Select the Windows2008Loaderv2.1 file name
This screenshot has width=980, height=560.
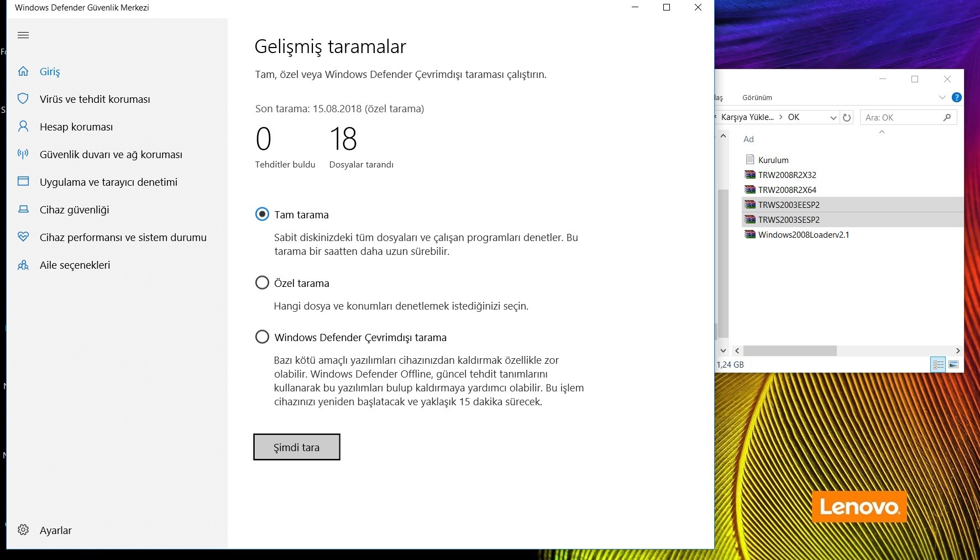(x=804, y=234)
